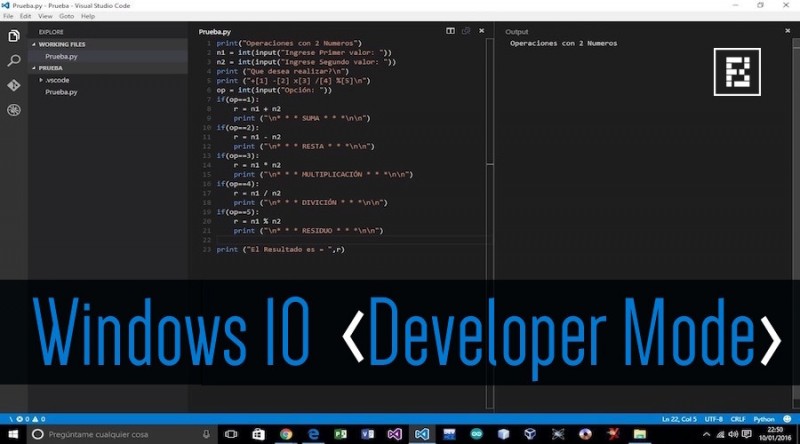
Task: Open Prueba.py under PRUEBA folder
Action: point(61,92)
